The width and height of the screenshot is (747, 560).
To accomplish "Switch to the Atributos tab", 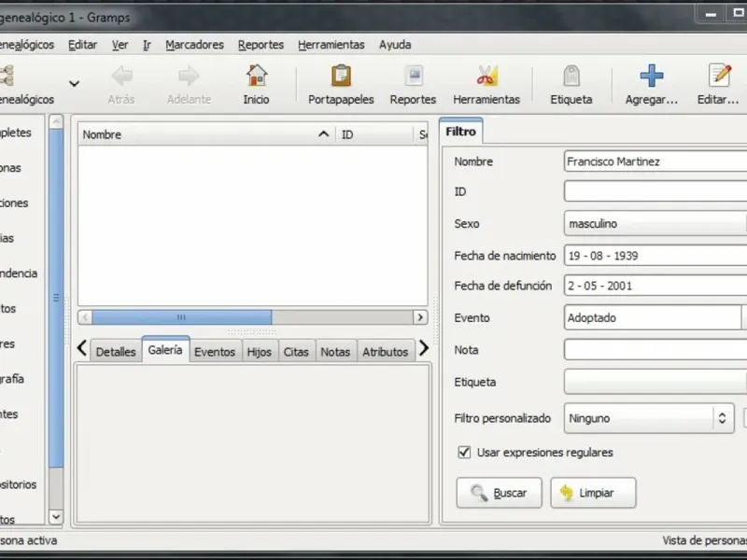I will [x=385, y=352].
